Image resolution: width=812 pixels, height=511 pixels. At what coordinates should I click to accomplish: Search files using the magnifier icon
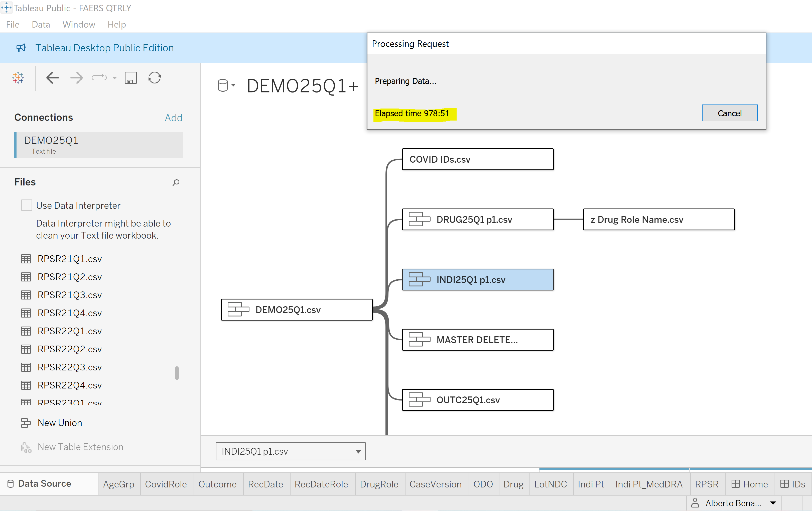click(x=176, y=182)
